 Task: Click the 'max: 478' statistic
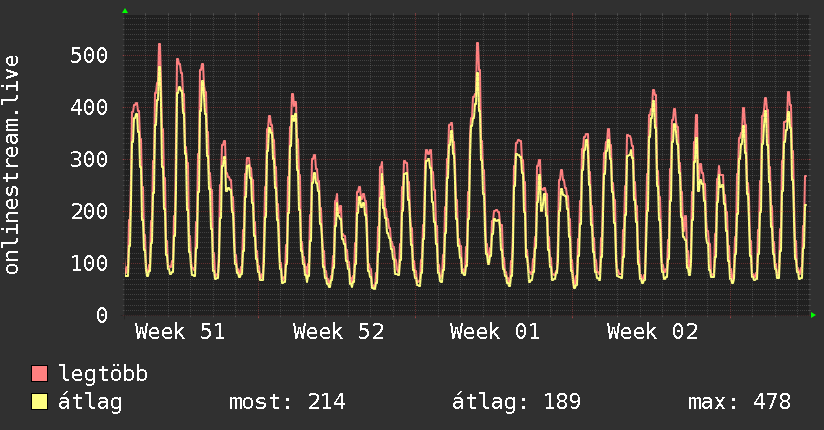coord(739,402)
